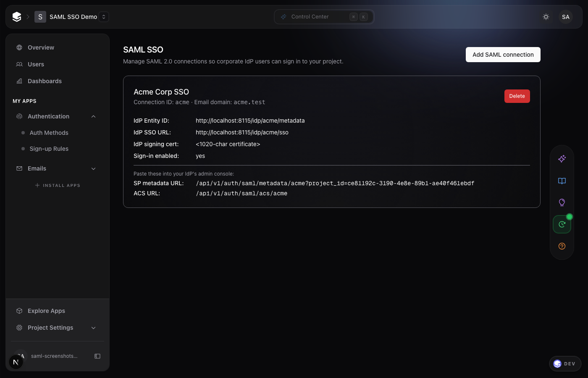The width and height of the screenshot is (588, 378).
Task: Click the breadcrumb chevron after the logo
Action: point(28,17)
